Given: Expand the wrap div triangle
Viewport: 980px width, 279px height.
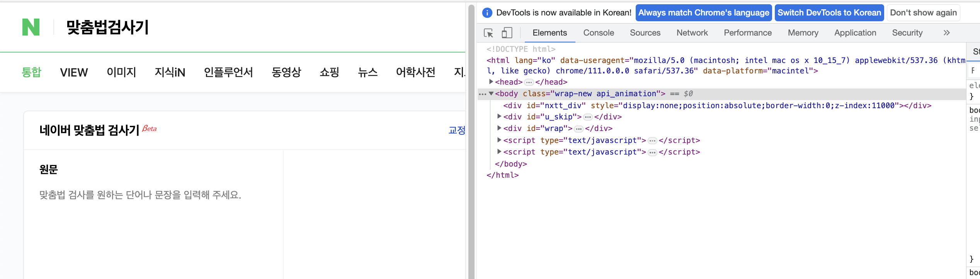Looking at the screenshot, I should [499, 128].
